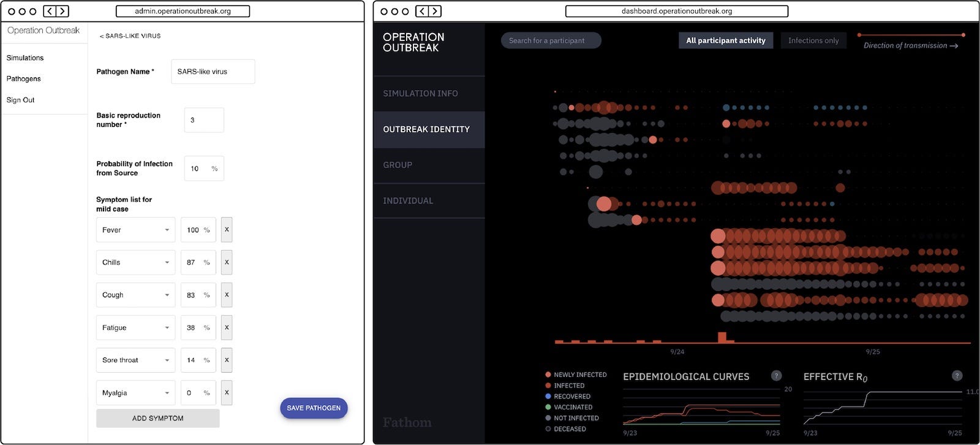Go back in the admin browser window
980x445 pixels.
tap(50, 11)
